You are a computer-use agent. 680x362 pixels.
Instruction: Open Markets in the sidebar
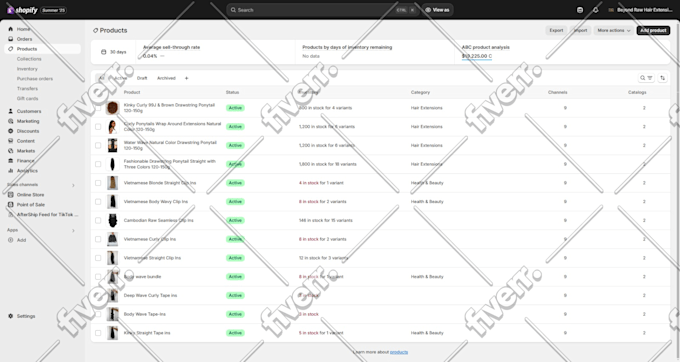coord(26,151)
